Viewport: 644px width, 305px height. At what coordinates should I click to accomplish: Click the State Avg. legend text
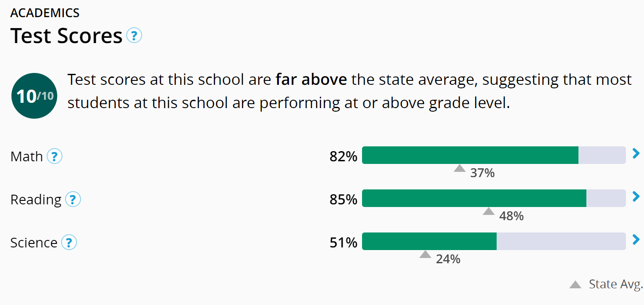tap(615, 284)
